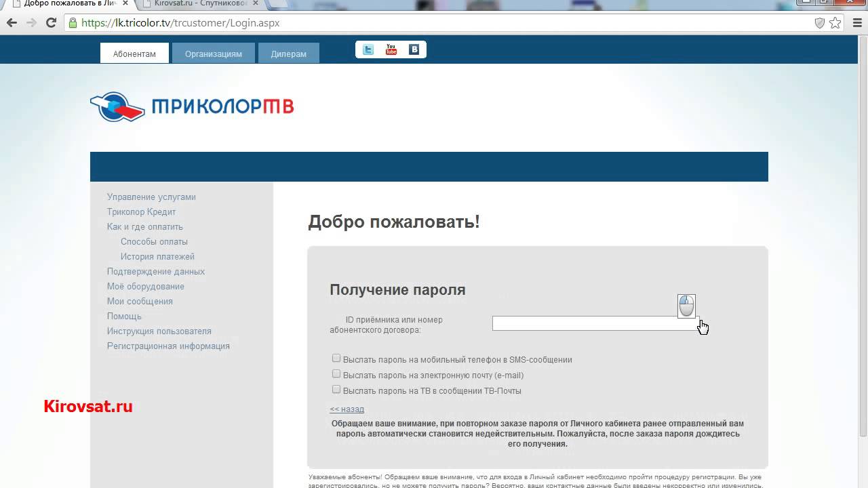Open Как и где оплатить link
This screenshot has width=868, height=488.
coord(145,226)
